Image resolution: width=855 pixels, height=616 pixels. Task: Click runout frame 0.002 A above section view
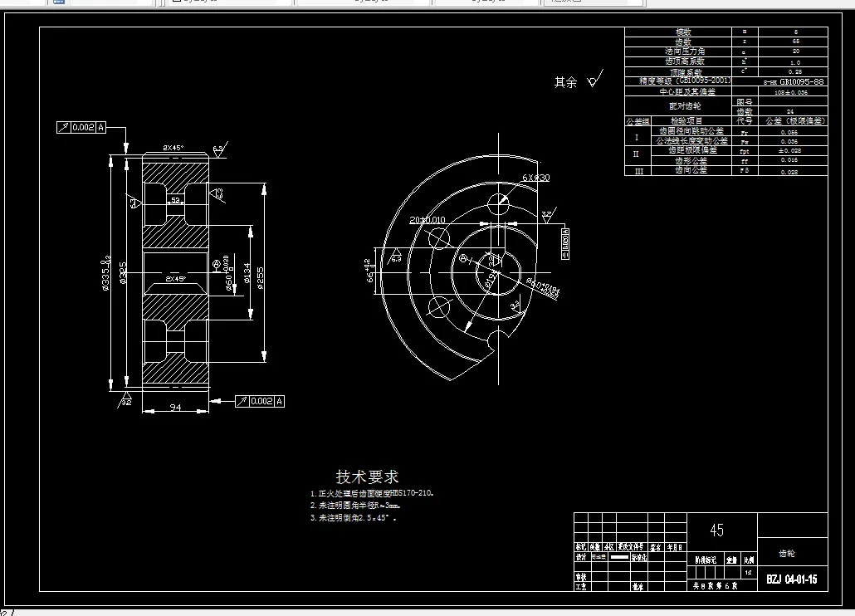81,127
